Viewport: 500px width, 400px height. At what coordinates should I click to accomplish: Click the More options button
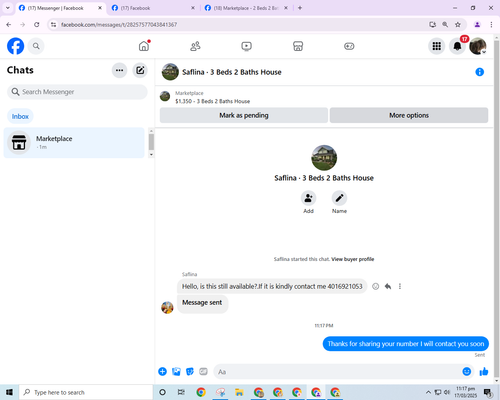[x=409, y=115]
